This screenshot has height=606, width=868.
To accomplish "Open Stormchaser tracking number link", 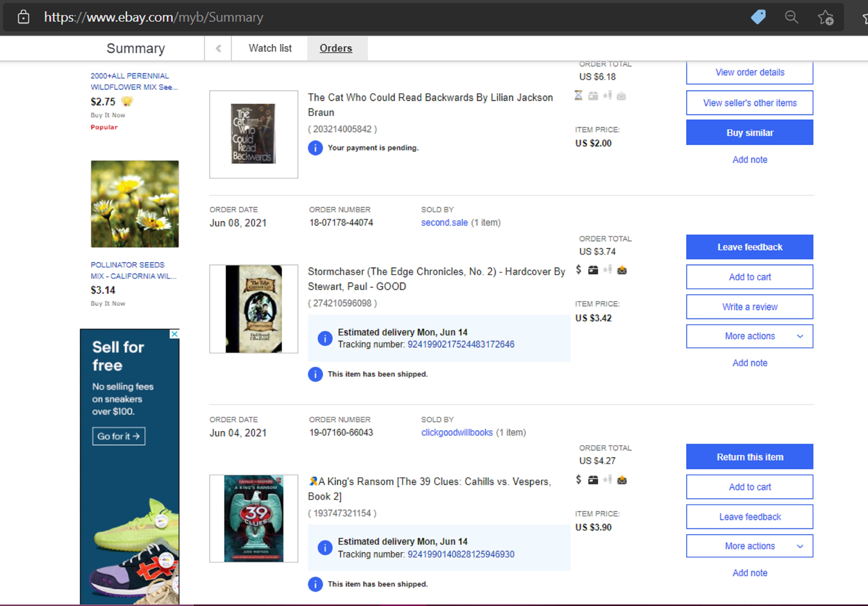I will coord(460,344).
